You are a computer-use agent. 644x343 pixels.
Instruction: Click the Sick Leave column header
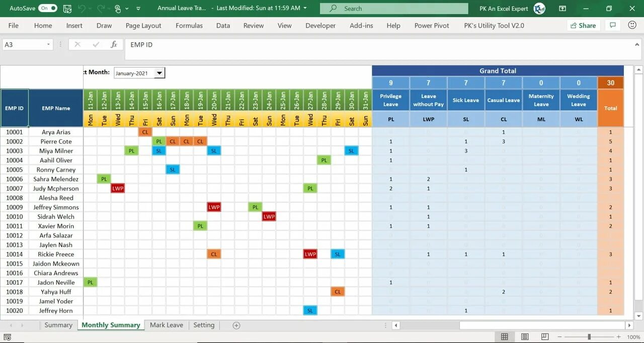pyautogui.click(x=466, y=100)
